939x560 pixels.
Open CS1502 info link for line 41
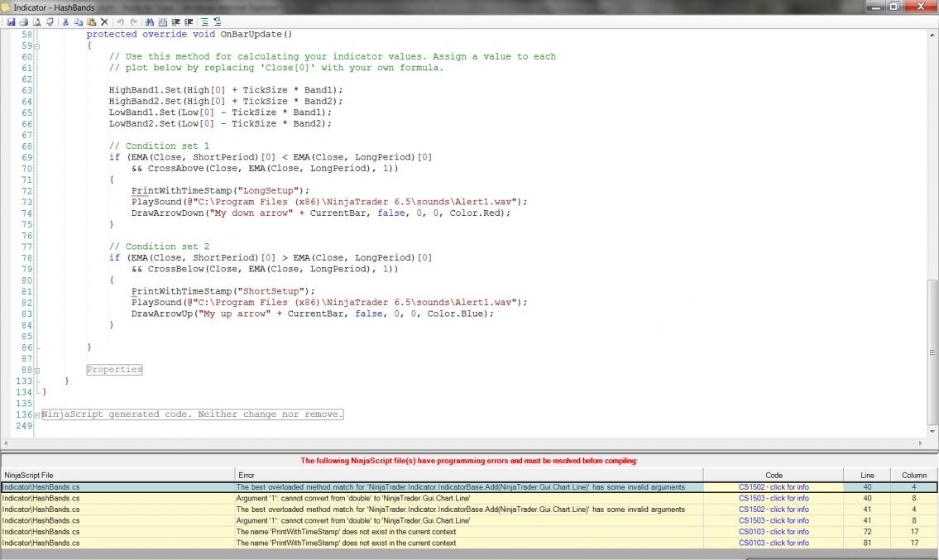[x=774, y=509]
